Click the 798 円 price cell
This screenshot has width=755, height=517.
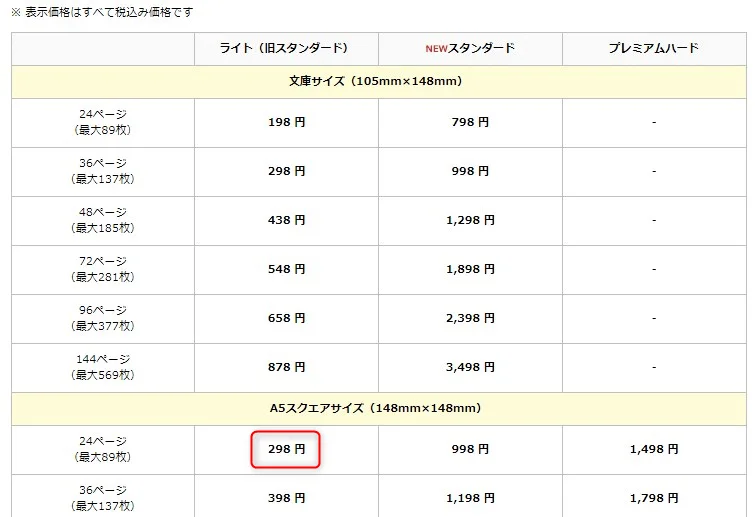470,122
